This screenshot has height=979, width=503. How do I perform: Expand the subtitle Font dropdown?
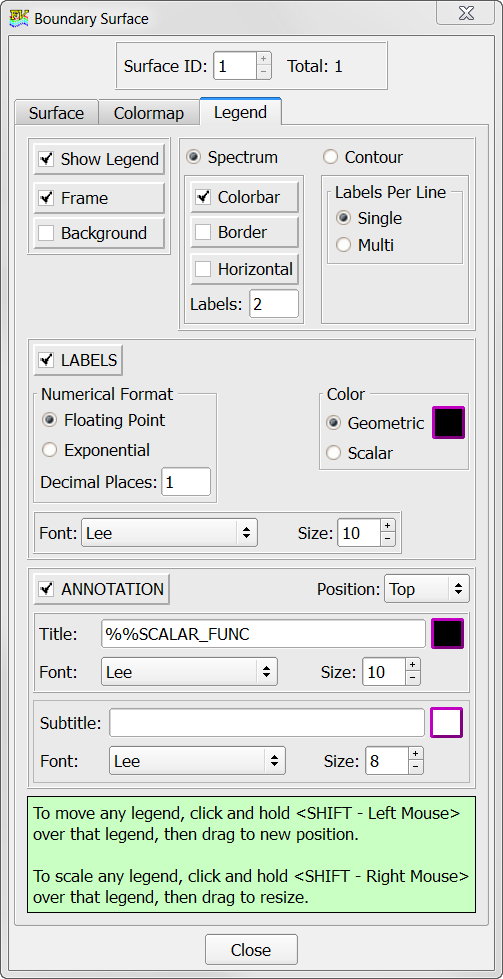tap(197, 761)
